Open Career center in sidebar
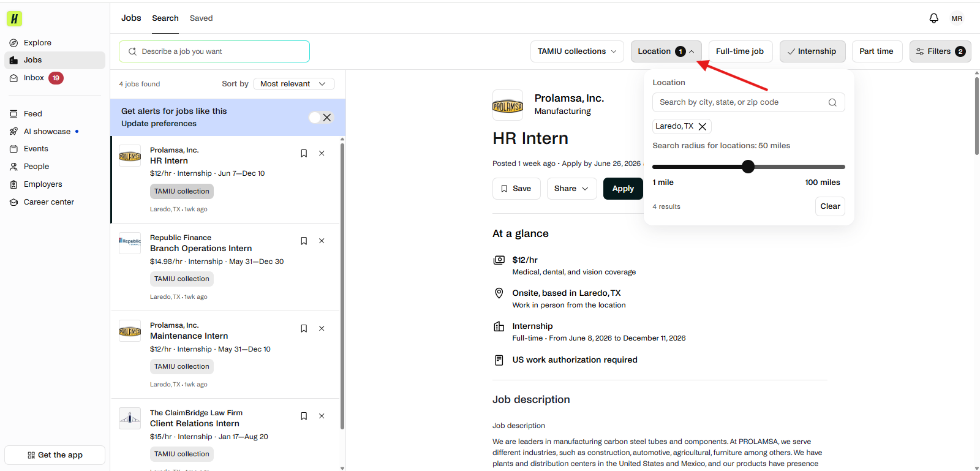 48,202
